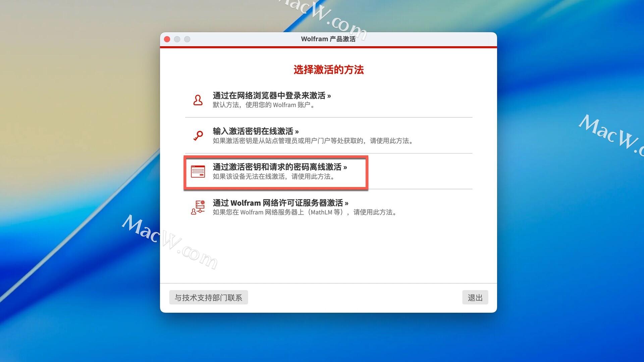
Task: Click description about 站点管理员或用户门户 key
Action: (x=314, y=141)
